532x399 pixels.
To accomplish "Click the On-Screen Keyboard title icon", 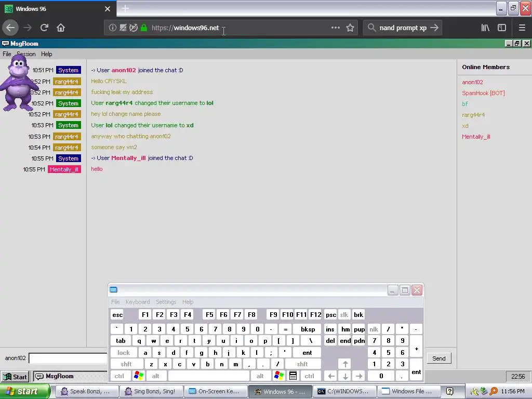I will pos(113,290).
